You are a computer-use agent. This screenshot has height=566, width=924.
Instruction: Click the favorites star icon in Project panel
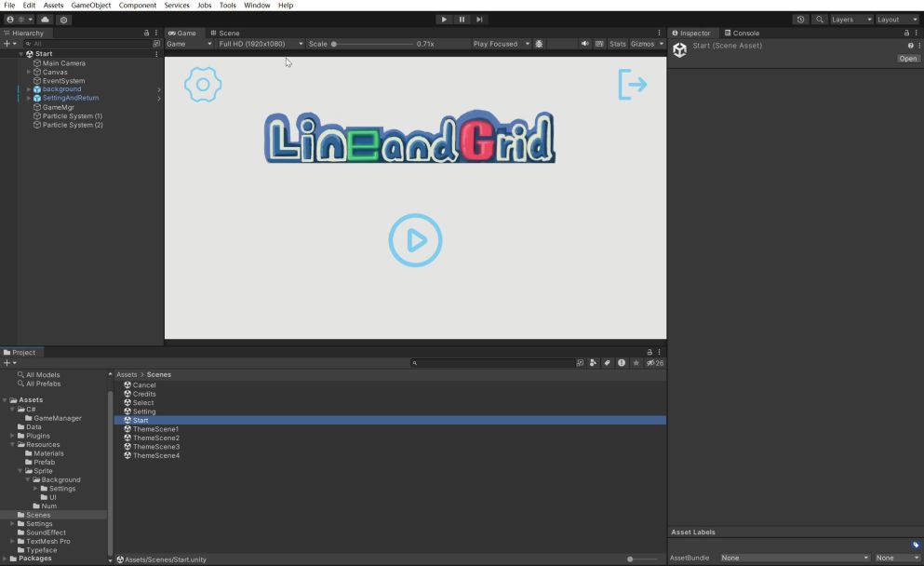(636, 363)
